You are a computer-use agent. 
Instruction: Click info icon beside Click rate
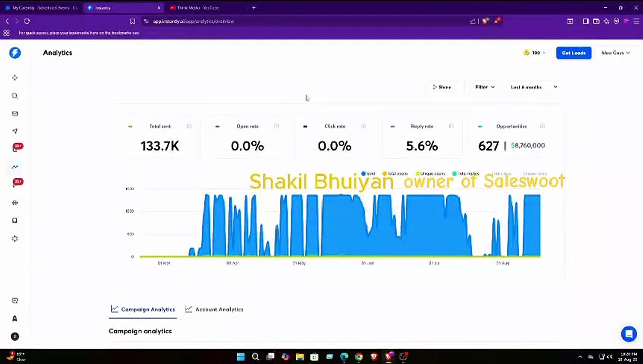363,126
